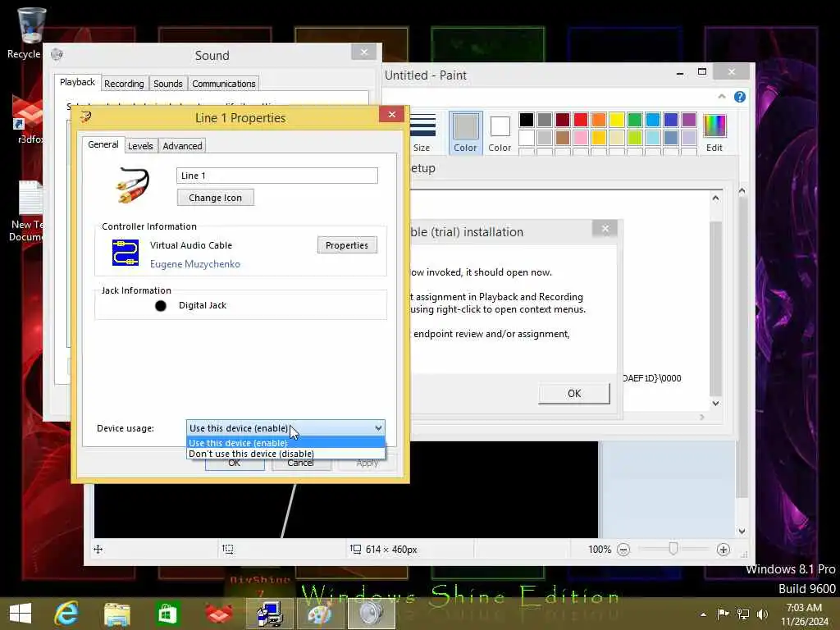Click Paint zoom in plus button

(x=724, y=550)
